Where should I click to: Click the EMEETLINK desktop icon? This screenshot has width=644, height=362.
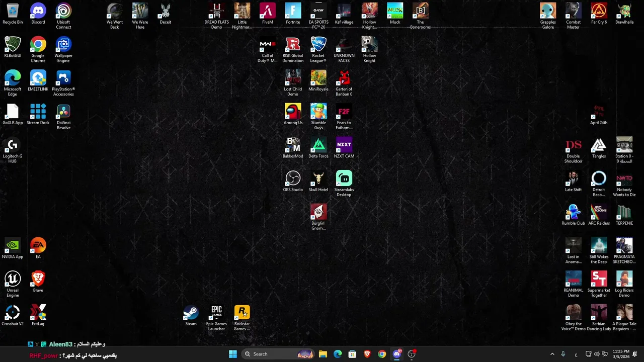38,81
